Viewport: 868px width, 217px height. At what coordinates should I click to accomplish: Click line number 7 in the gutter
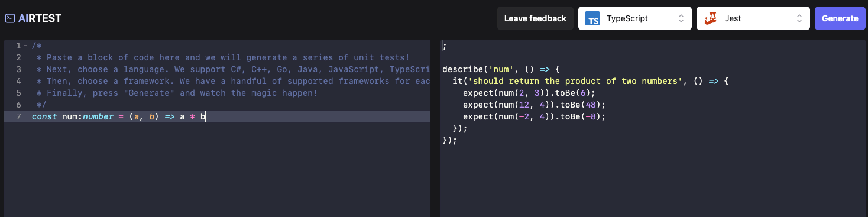point(18,116)
